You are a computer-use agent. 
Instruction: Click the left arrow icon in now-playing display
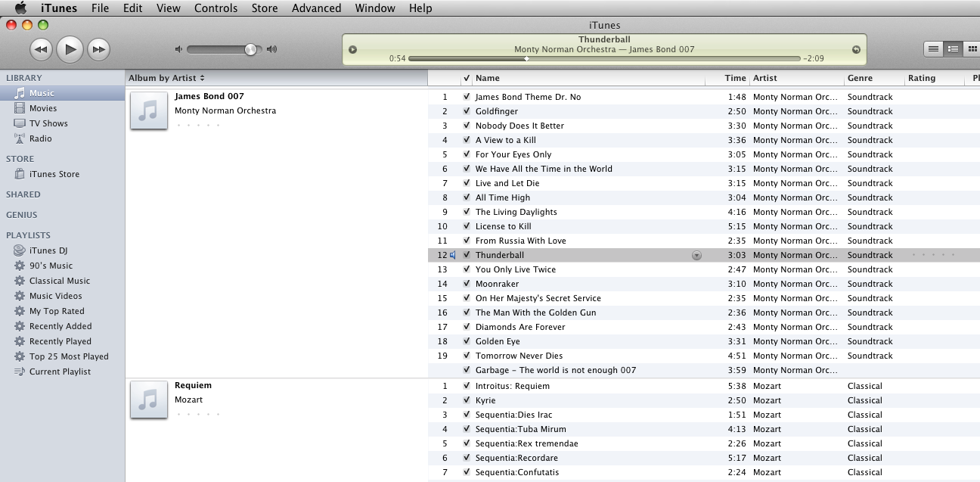tap(352, 50)
